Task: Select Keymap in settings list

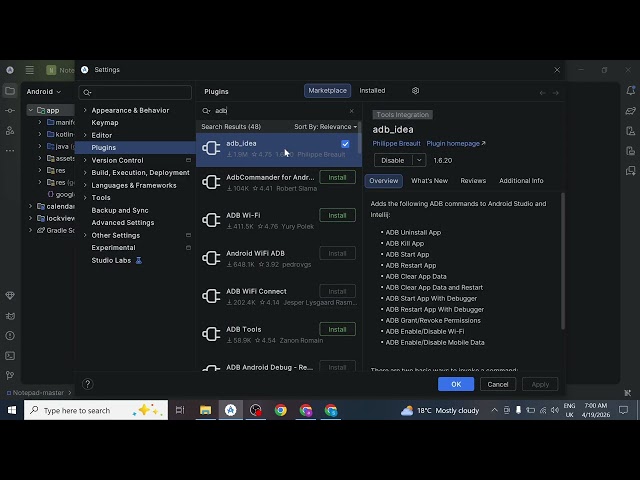Action: tap(105, 122)
